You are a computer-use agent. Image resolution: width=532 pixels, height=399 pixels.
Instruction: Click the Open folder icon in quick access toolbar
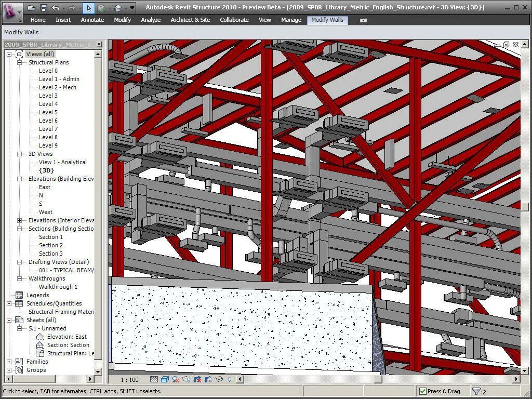pyautogui.click(x=32, y=8)
